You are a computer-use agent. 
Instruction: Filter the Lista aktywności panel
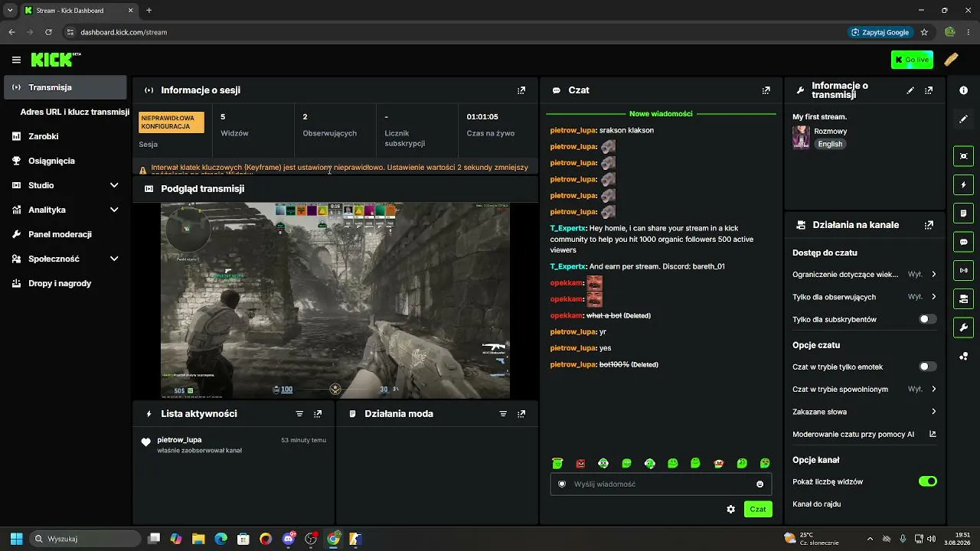(x=299, y=414)
